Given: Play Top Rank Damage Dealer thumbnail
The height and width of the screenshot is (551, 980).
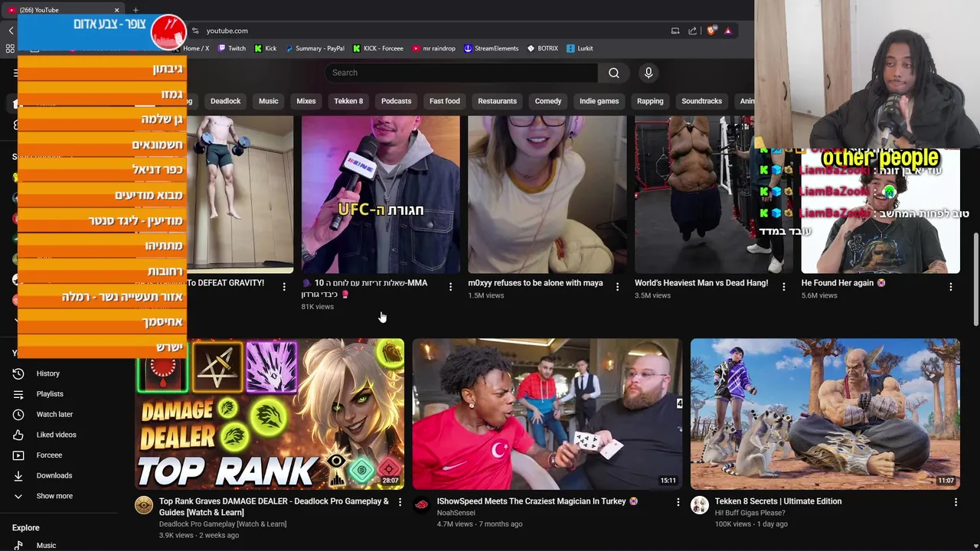Looking at the screenshot, I should (x=269, y=414).
